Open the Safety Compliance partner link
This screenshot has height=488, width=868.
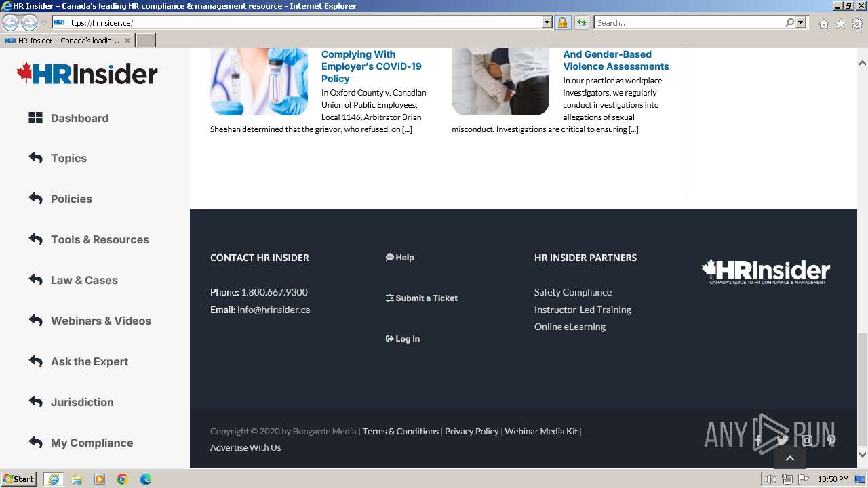coord(573,292)
